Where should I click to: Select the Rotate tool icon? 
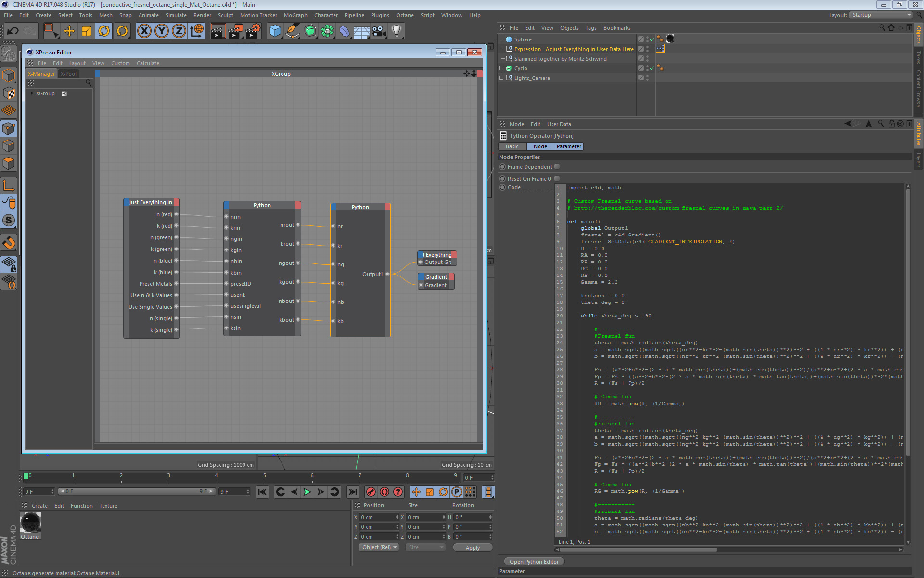[104, 31]
